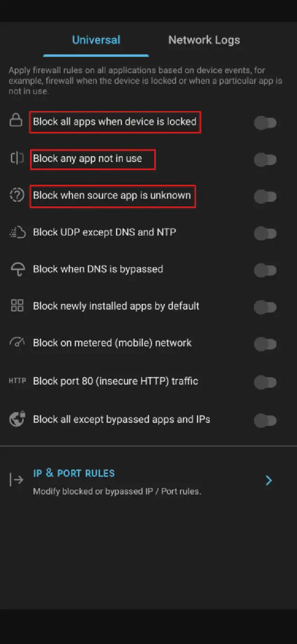
Task: Click the cloud icon beside Block UDP rule
Action: [x=17, y=232]
